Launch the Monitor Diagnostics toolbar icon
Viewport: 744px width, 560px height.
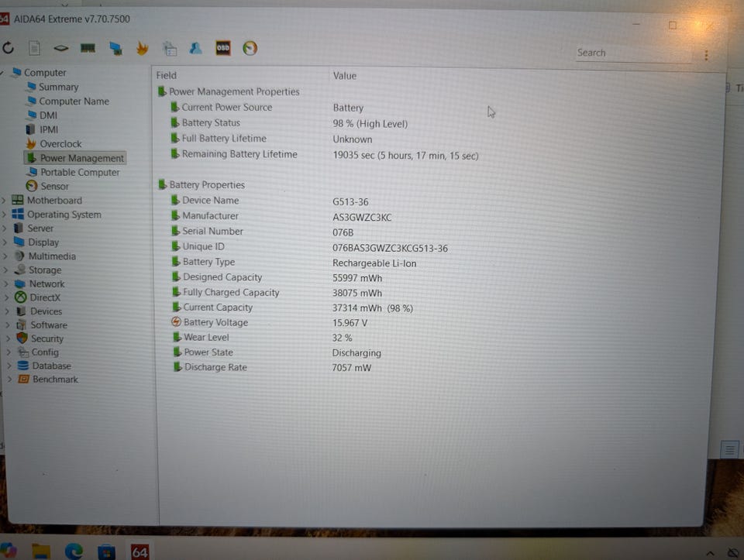(115, 48)
